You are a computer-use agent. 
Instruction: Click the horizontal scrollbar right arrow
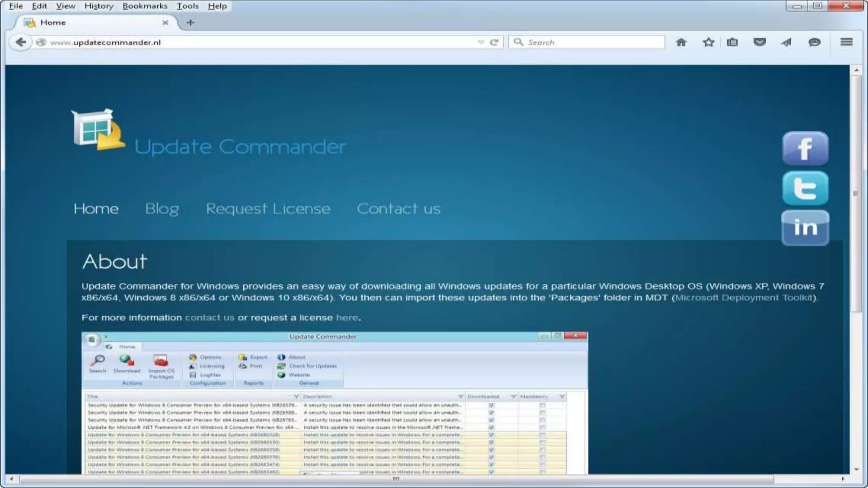pyautogui.click(x=843, y=479)
